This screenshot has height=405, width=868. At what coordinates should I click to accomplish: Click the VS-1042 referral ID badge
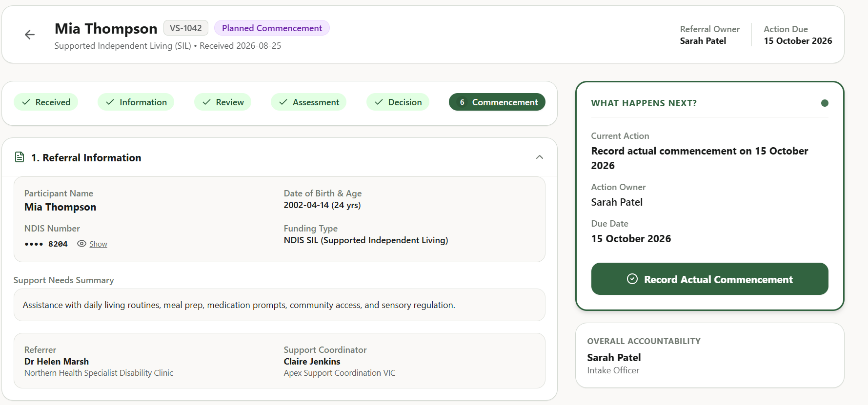(186, 28)
